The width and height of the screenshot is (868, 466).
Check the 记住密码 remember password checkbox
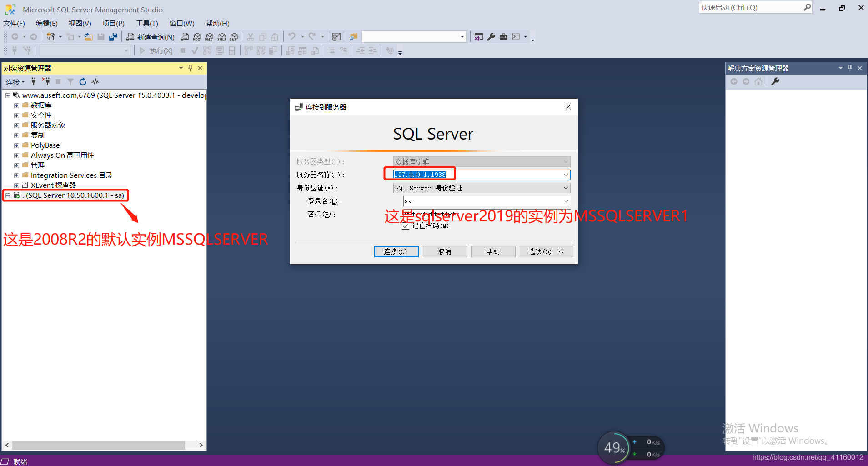tap(405, 225)
